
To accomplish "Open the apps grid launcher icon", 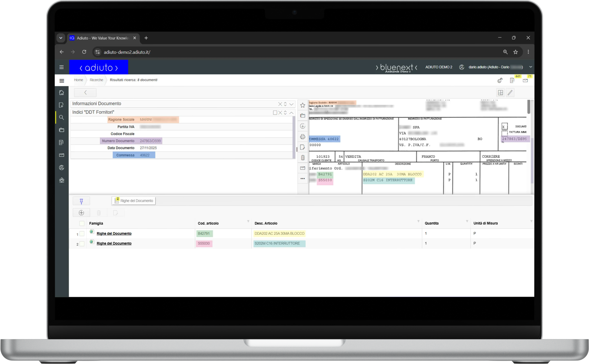I will 61,67.
